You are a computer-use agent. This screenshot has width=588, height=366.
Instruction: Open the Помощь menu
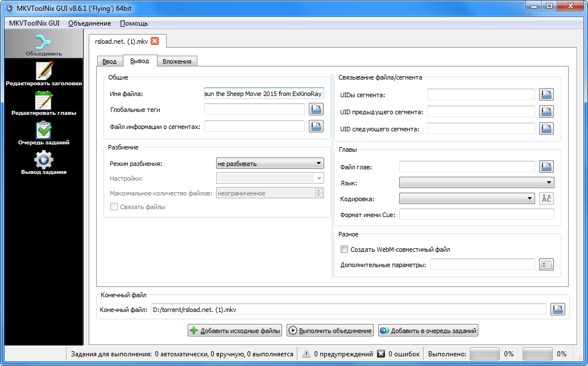tap(134, 23)
